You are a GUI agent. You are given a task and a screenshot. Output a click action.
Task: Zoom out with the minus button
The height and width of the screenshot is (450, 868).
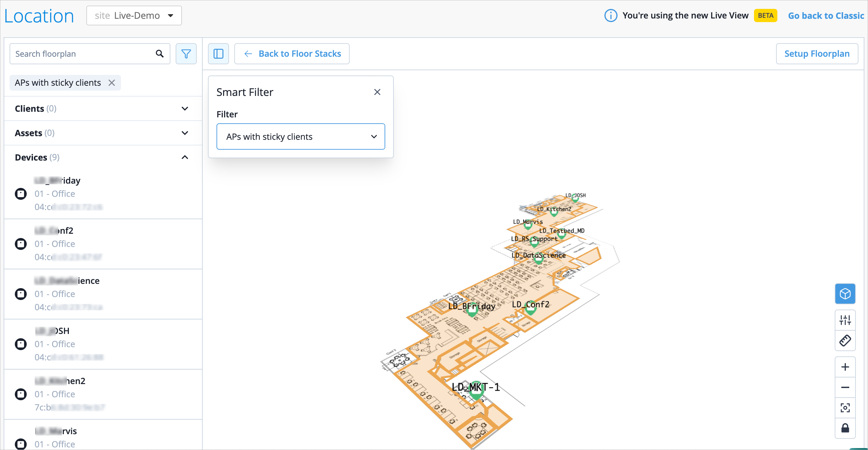(845, 387)
